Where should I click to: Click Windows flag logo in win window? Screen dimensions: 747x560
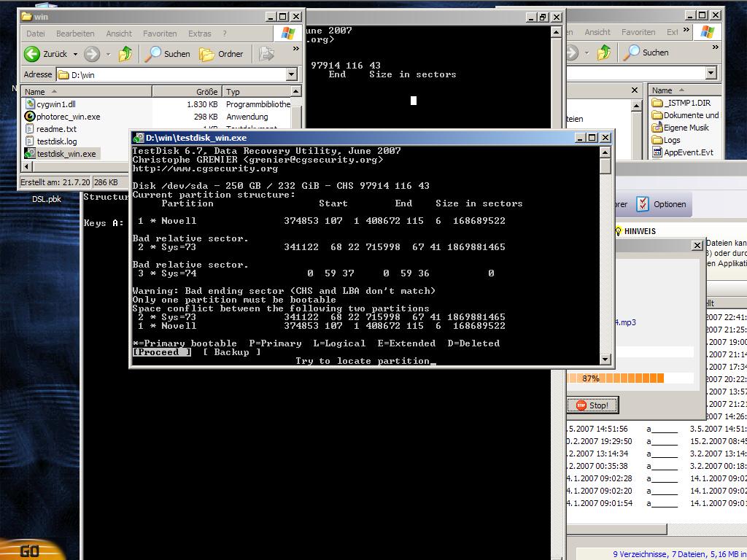point(287,34)
